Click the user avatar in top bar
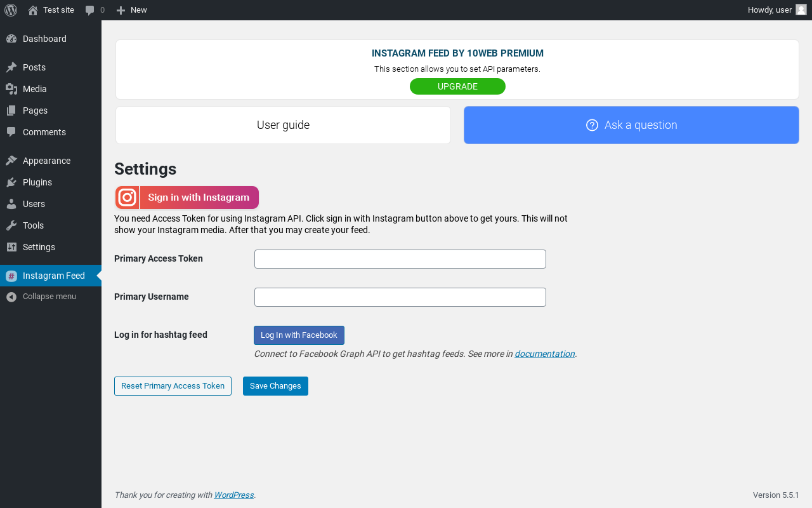The height and width of the screenshot is (508, 812). (x=801, y=10)
